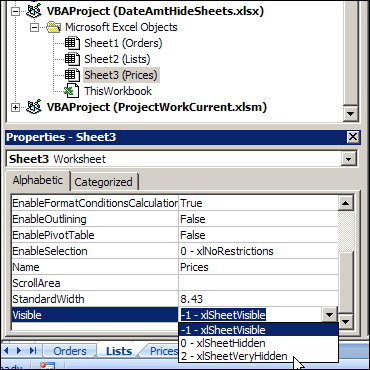Click the Sheet2 (Lists) worksheet icon
Screen dimensions: 370x370
click(x=72, y=59)
